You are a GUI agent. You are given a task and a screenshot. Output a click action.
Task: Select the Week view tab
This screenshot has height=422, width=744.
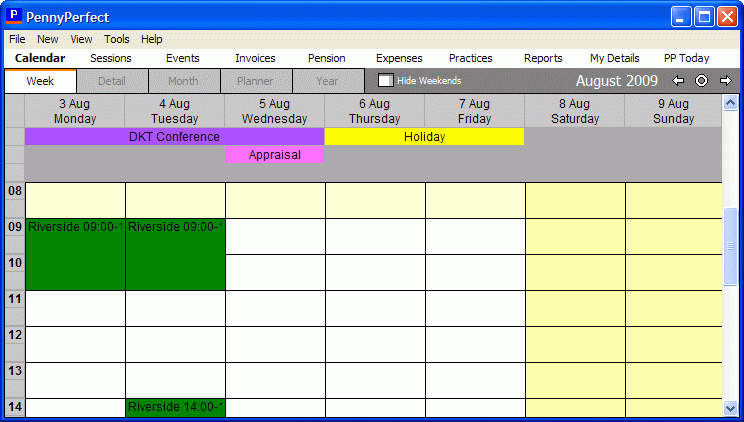(x=40, y=81)
